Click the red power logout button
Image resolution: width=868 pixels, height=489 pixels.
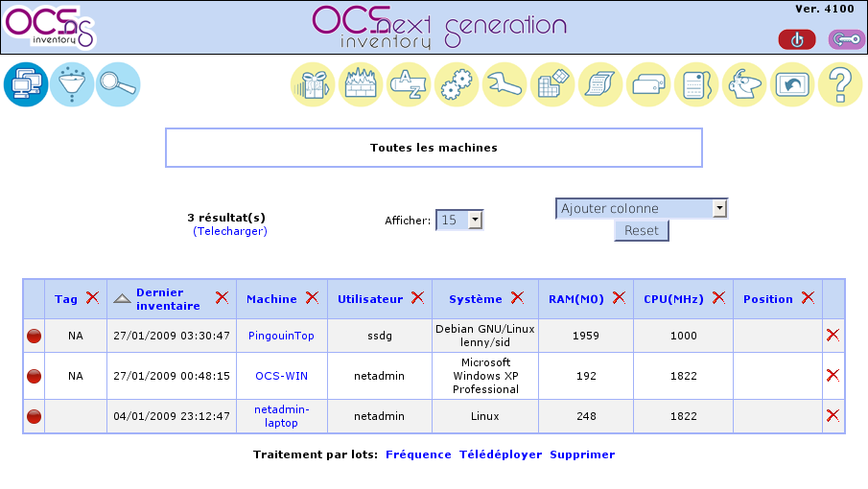796,39
